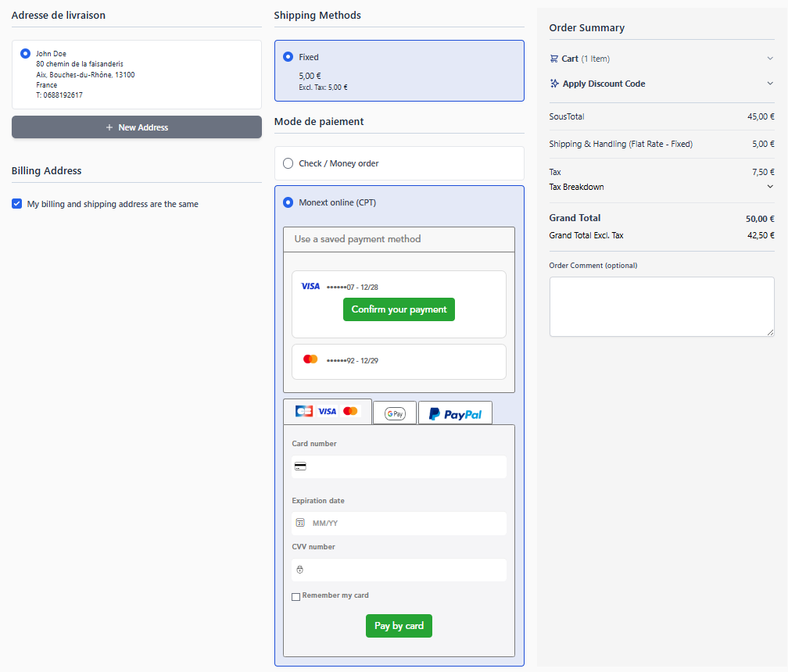
Task: Click the calendar icon in Expiration date field
Action: click(300, 523)
